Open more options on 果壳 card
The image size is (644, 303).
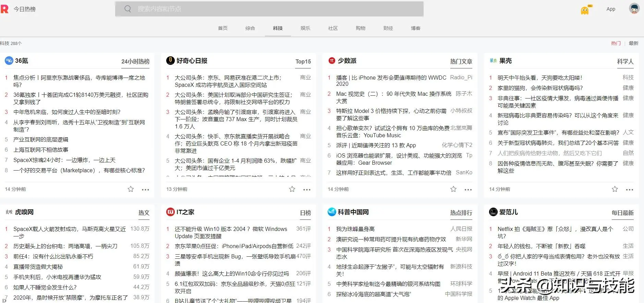(x=630, y=190)
